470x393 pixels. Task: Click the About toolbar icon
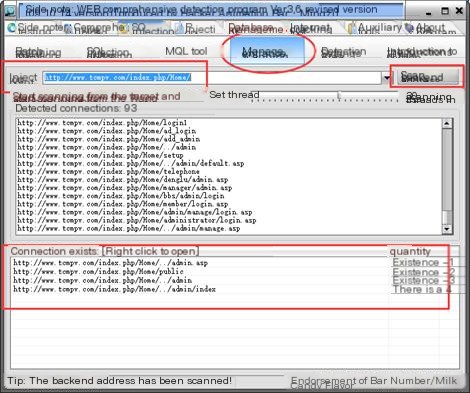[x=409, y=28]
